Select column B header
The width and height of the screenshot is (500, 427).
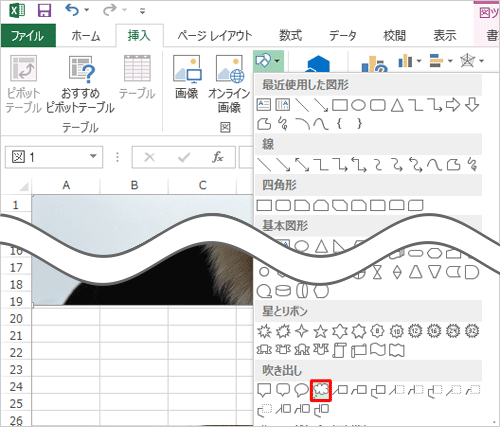tap(134, 185)
